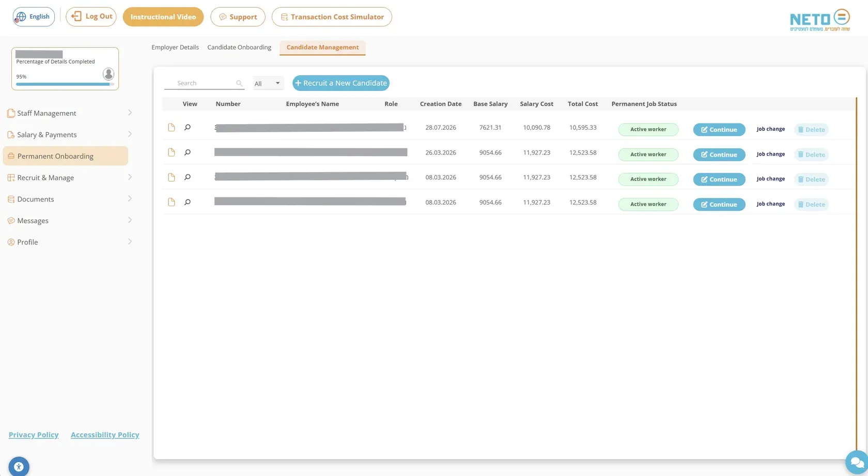The height and width of the screenshot is (476, 868).
Task: Open Transaction Cost Simulator
Action: click(x=332, y=17)
